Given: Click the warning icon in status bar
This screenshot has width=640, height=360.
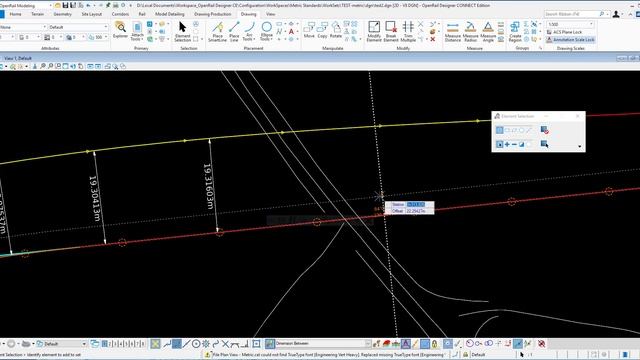Looking at the screenshot, I should click(207, 355).
